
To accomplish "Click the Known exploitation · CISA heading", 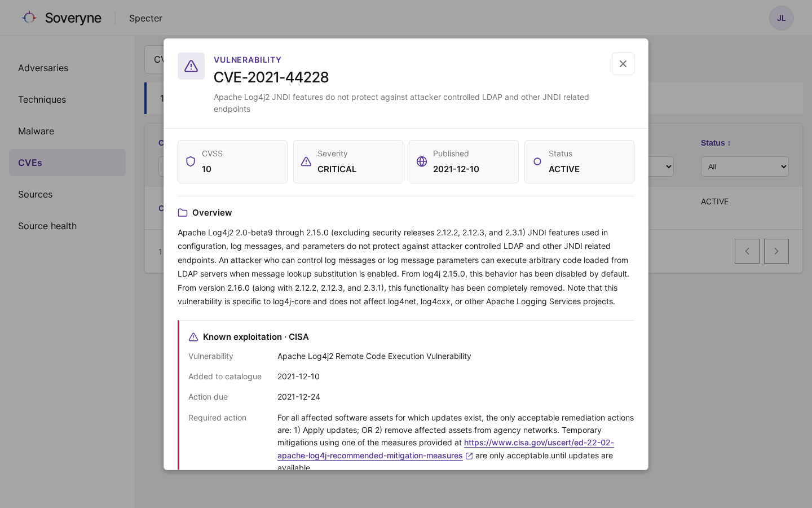I will [256, 337].
